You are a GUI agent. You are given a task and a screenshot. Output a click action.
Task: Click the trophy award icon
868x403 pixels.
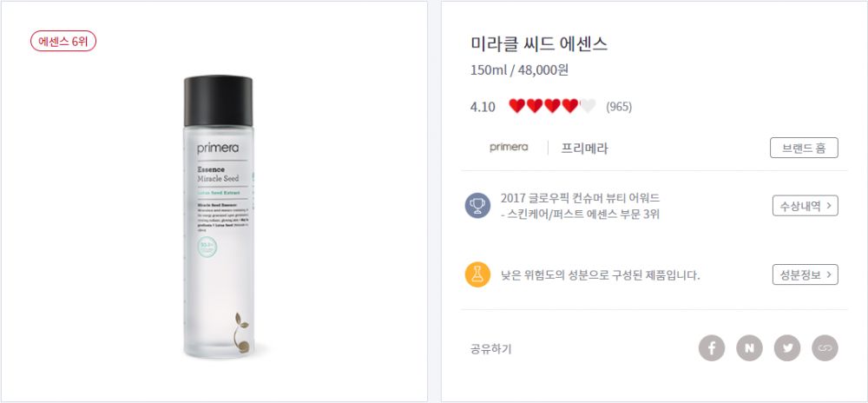pyautogui.click(x=477, y=206)
